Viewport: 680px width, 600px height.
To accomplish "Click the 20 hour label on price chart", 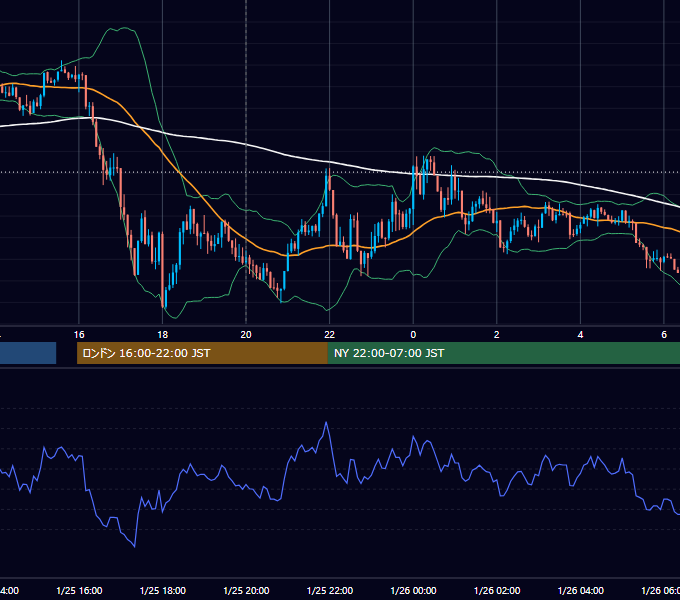I will [246, 335].
